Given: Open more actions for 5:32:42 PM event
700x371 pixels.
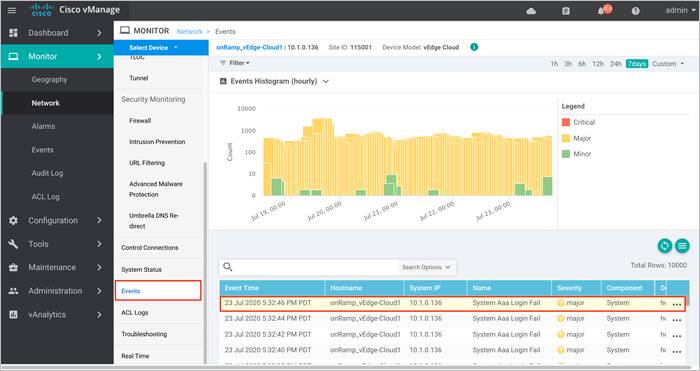Looking at the screenshot, I should 677,336.
